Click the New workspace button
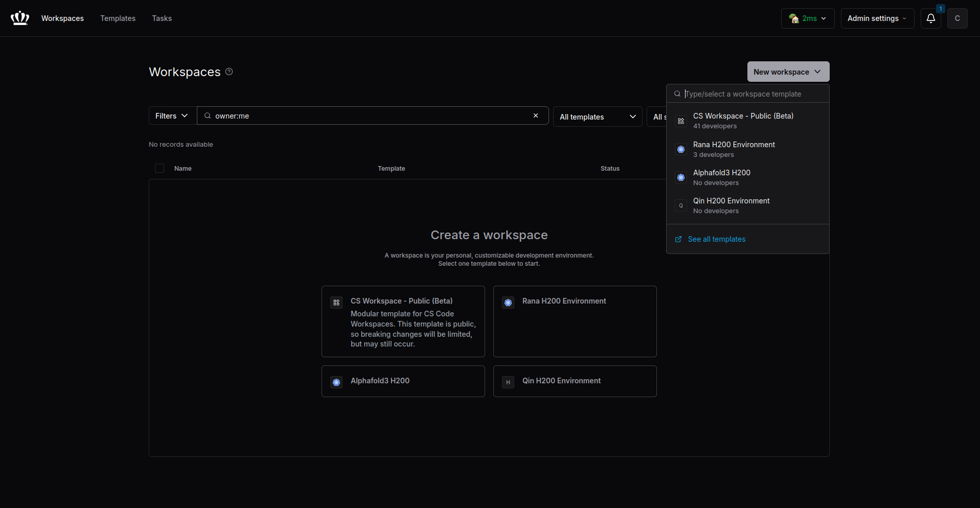 [787, 72]
